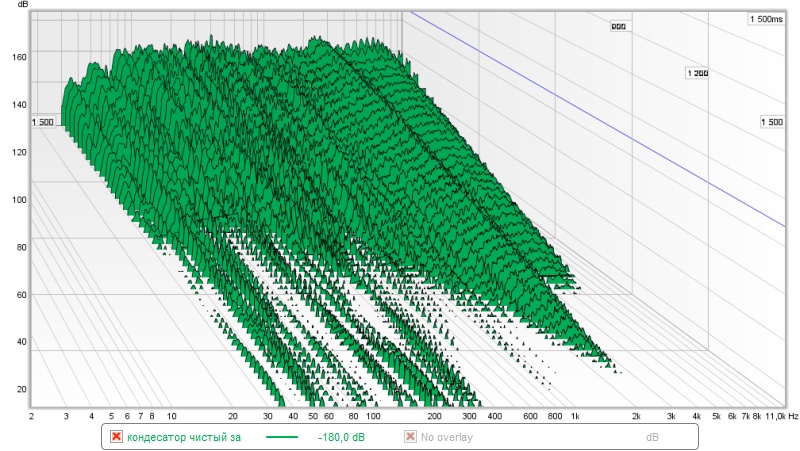Click the green trace line sample in legend
Viewport: 800px width, 451px height.
(283, 437)
